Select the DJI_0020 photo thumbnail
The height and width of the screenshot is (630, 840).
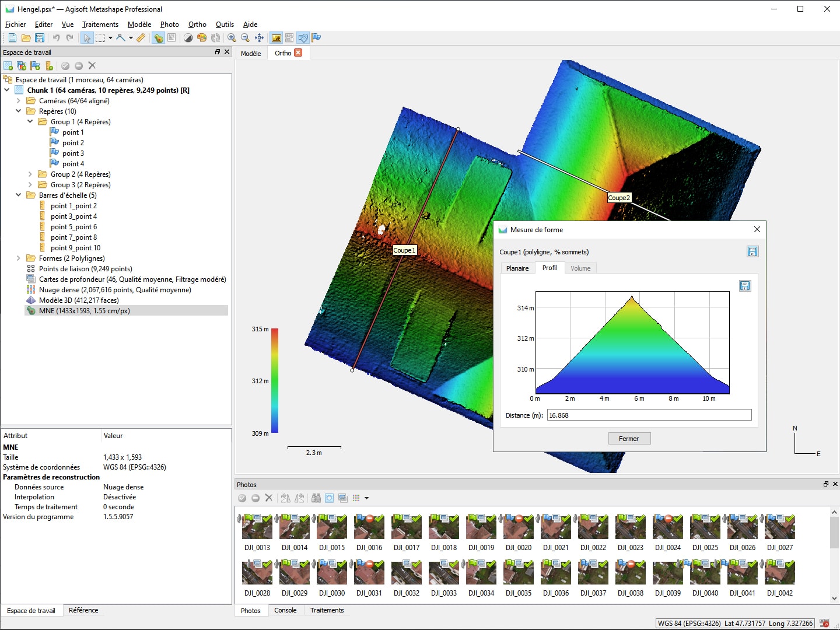pyautogui.click(x=519, y=527)
